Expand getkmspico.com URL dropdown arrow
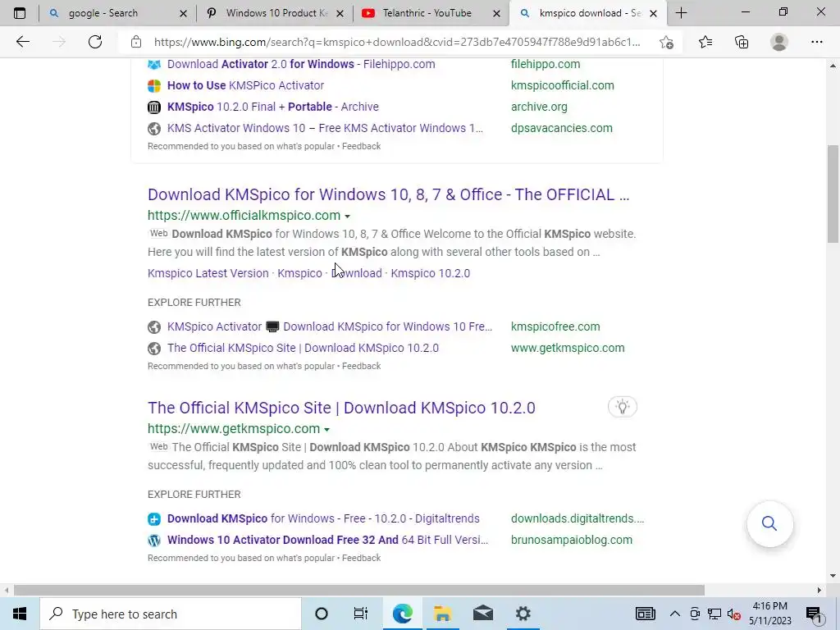Viewport: 840px width, 630px height. (326, 430)
